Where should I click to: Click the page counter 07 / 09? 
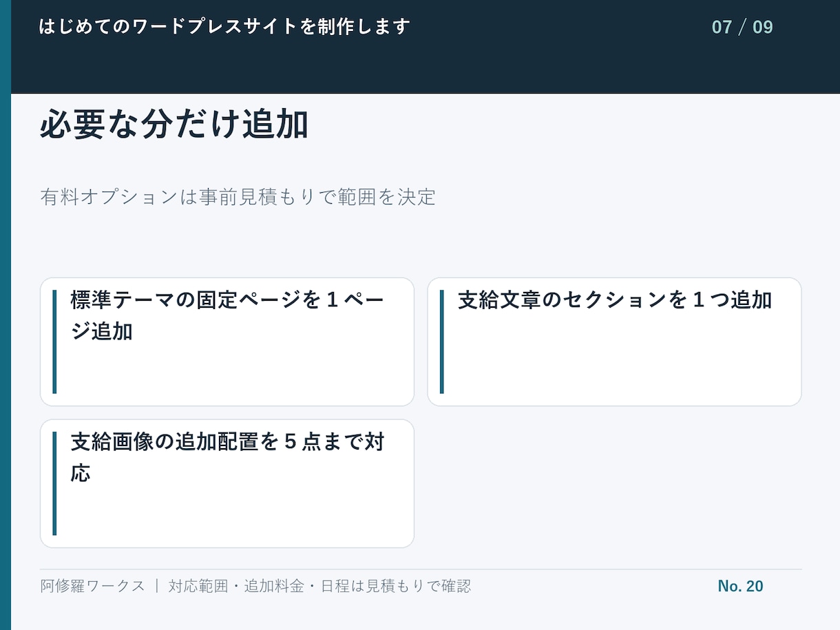pos(742,28)
